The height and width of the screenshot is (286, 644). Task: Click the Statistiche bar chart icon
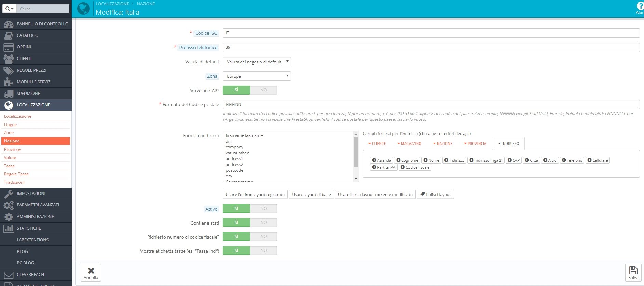point(9,228)
